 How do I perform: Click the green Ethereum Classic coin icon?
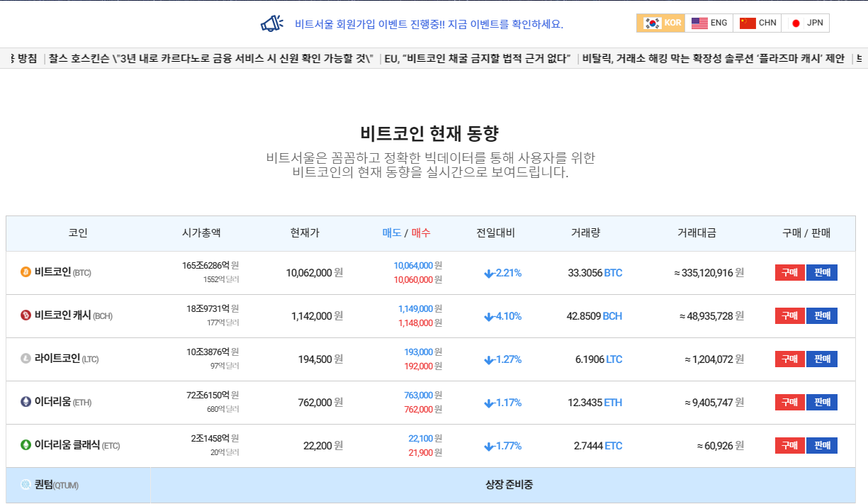point(26,445)
